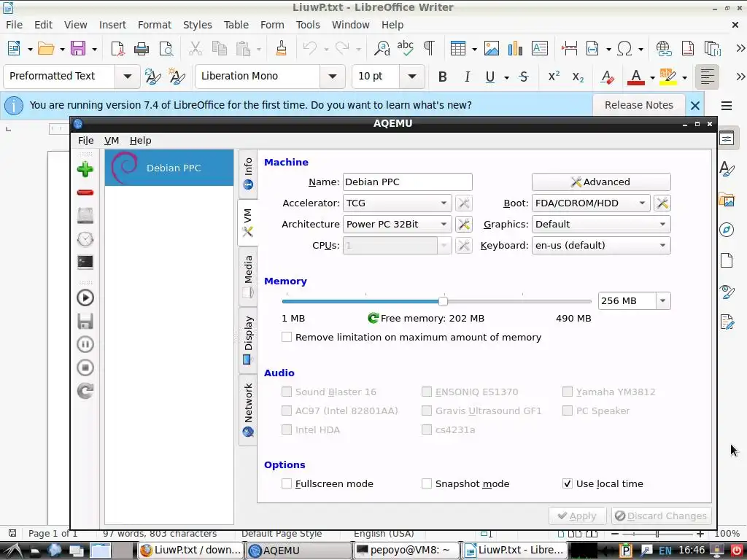The height and width of the screenshot is (560, 747).
Task: Switch to the Display tab in AQEMU
Action: pyautogui.click(x=248, y=340)
